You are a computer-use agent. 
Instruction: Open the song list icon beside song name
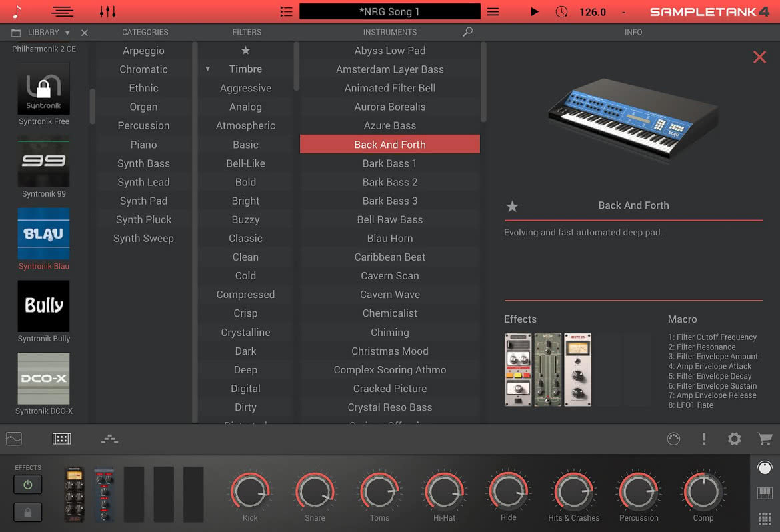coord(286,11)
